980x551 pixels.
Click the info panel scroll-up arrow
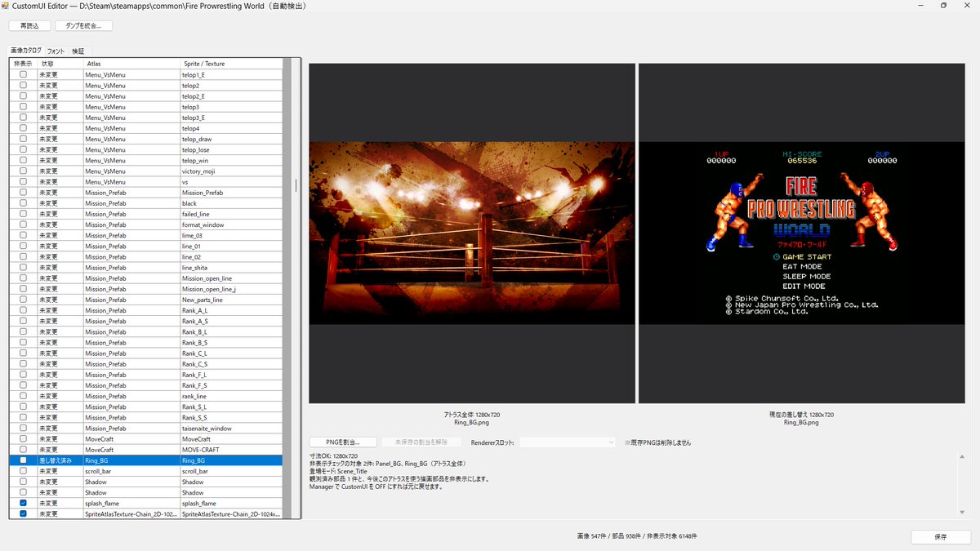(961, 457)
